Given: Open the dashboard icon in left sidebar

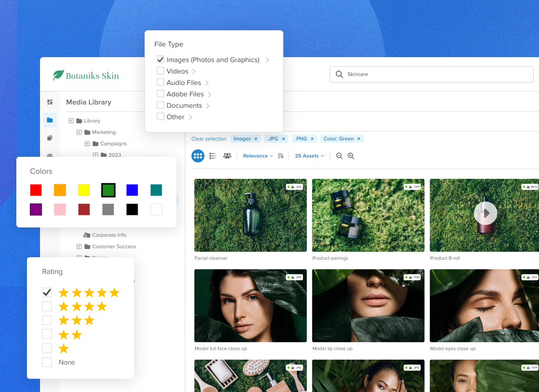Looking at the screenshot, I should point(50,102).
